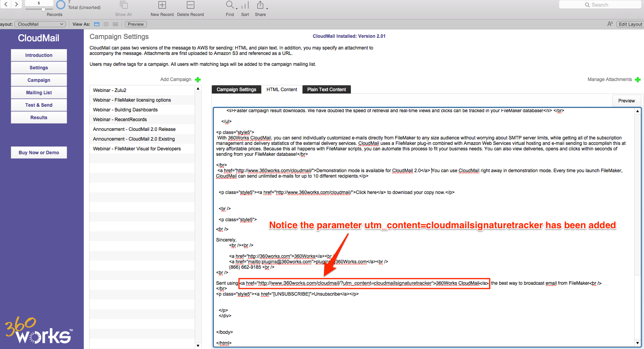
Task: Click the Preview button in layout bar
Action: pyautogui.click(x=135, y=24)
